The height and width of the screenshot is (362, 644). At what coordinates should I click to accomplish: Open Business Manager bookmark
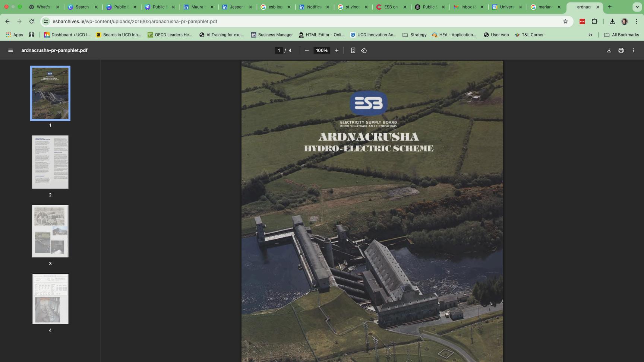[272, 35]
